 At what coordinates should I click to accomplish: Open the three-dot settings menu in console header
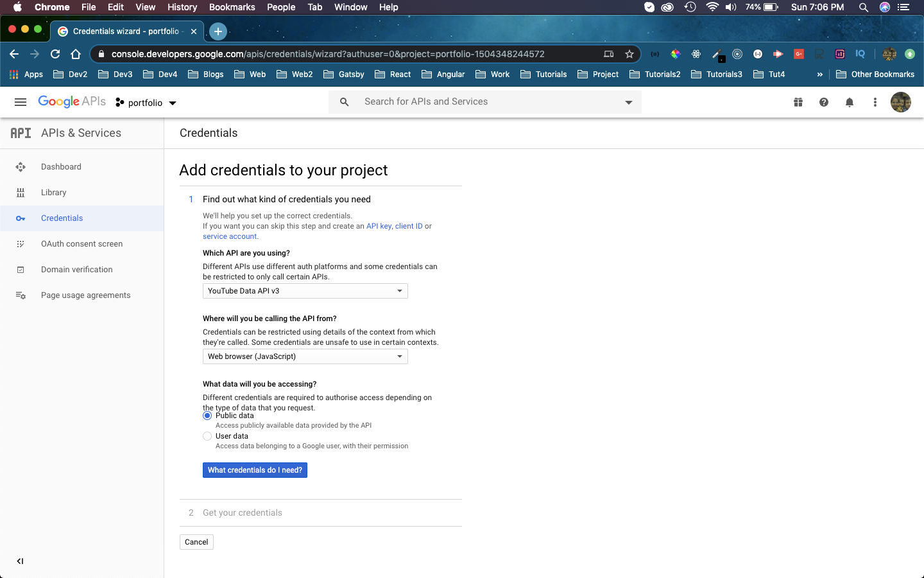(x=875, y=102)
